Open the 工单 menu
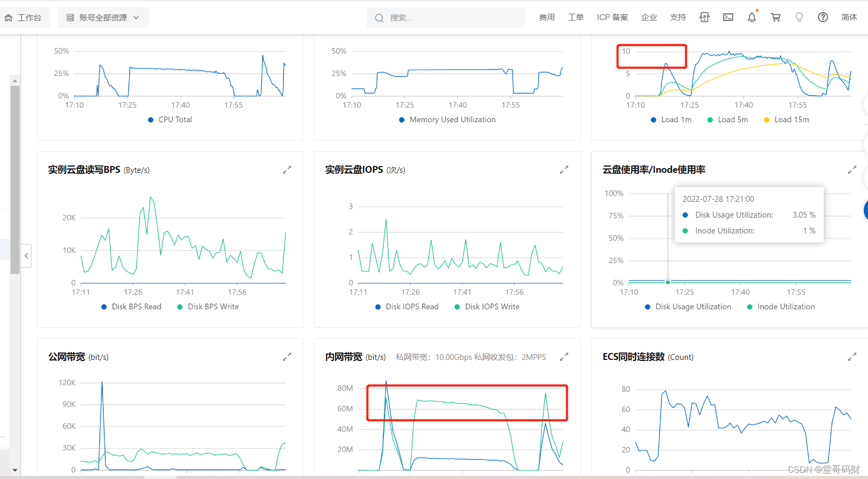This screenshot has width=868, height=479. tap(576, 17)
